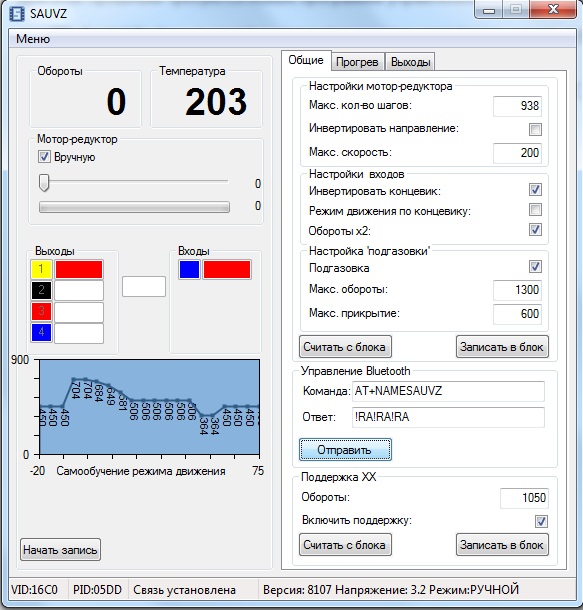Toggle the Вручную manual mode checkbox
Image resolution: width=583 pixels, height=610 pixels.
44,157
